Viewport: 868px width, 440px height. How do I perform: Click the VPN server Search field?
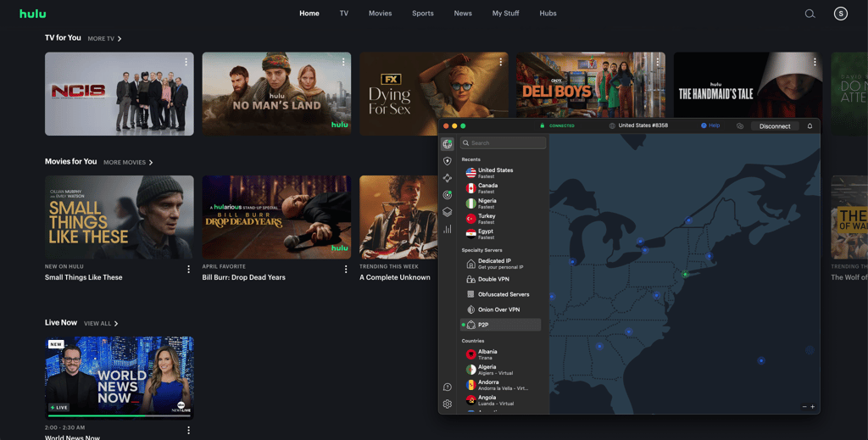[x=504, y=142]
